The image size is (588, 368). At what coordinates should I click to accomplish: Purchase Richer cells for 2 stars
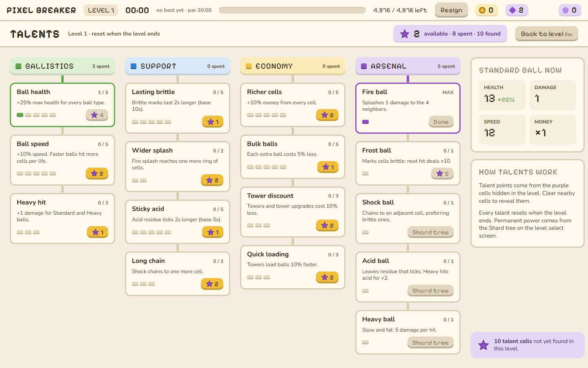(327, 115)
